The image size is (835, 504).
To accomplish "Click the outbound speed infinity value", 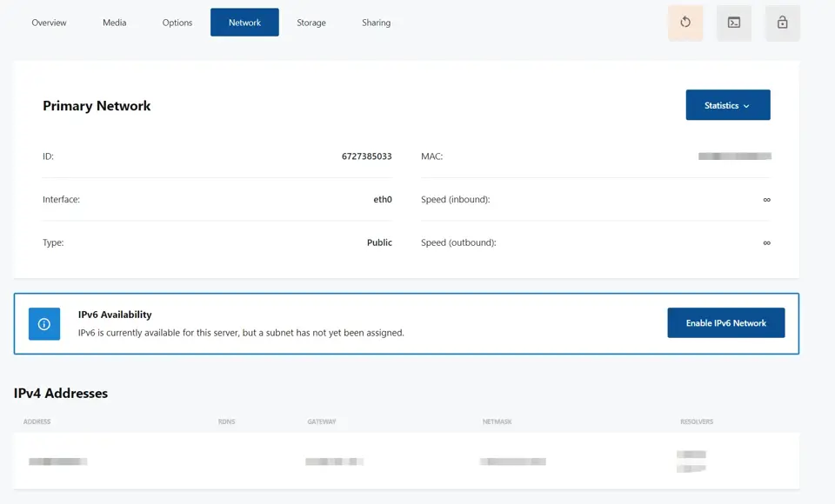I will (767, 242).
